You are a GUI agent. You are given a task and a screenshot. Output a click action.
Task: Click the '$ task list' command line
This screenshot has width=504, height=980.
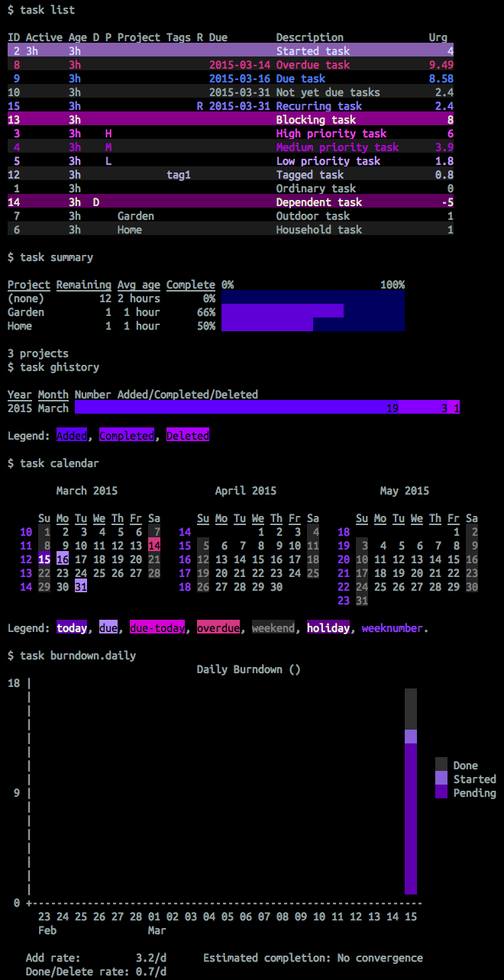coord(41,10)
